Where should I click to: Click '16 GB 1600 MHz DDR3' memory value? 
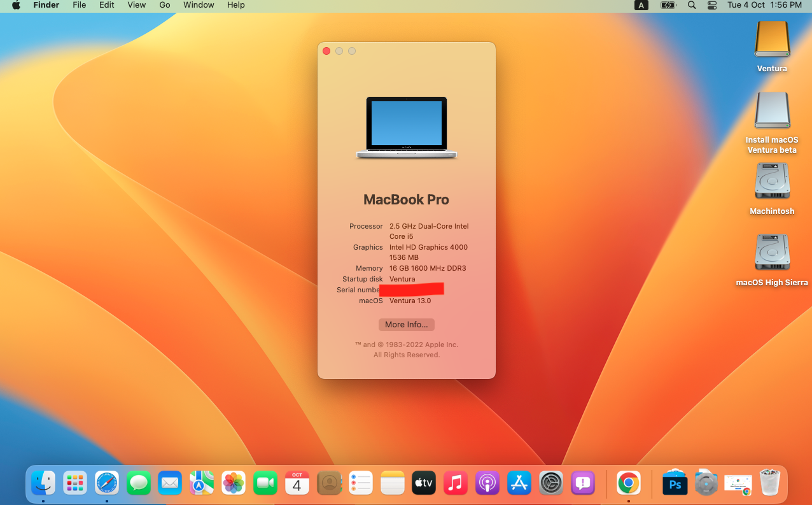428,268
